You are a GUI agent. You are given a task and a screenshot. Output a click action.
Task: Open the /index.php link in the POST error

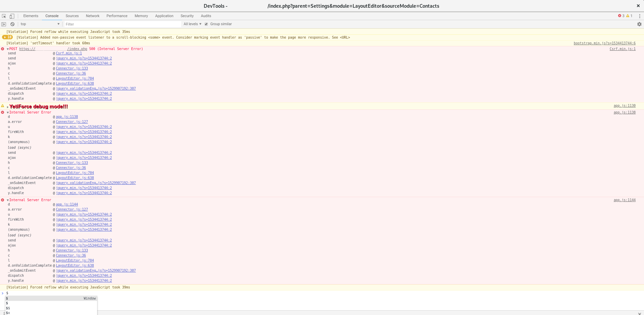(x=77, y=49)
